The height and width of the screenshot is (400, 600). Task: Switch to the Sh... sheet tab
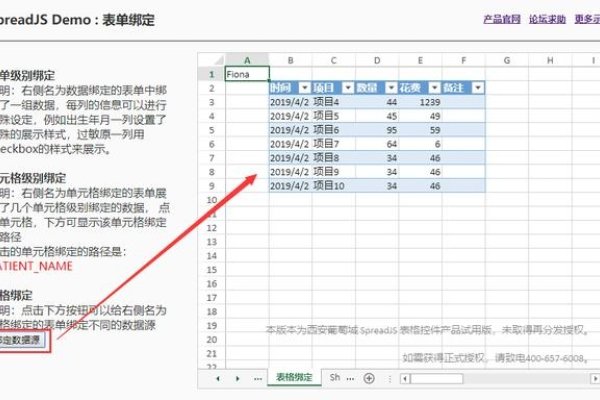pos(335,377)
